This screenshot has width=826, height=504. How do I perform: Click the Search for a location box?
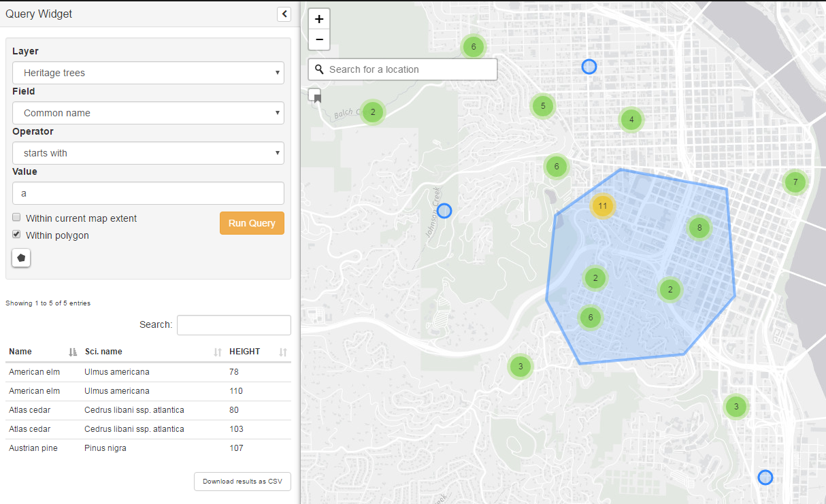coord(403,69)
